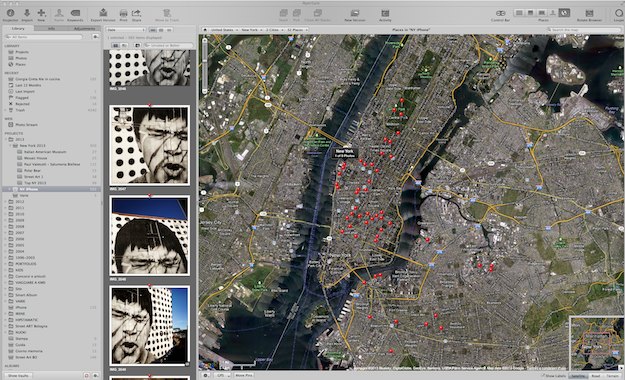Switch browser to grid view
Image resolution: width=625 pixels, height=380 pixels.
coord(161,30)
